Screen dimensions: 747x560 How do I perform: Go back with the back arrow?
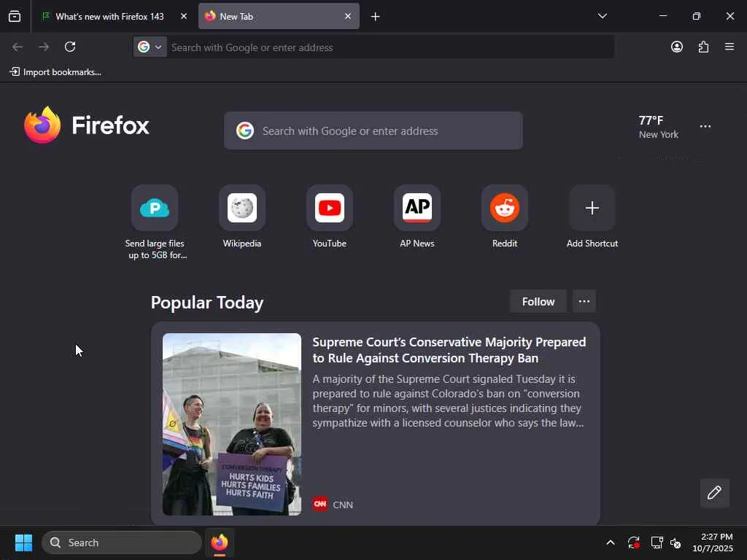[18, 47]
